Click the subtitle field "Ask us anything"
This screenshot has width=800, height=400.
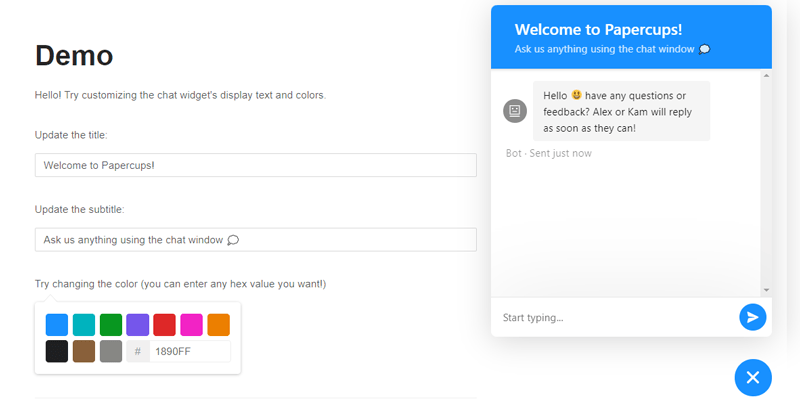[x=255, y=240]
